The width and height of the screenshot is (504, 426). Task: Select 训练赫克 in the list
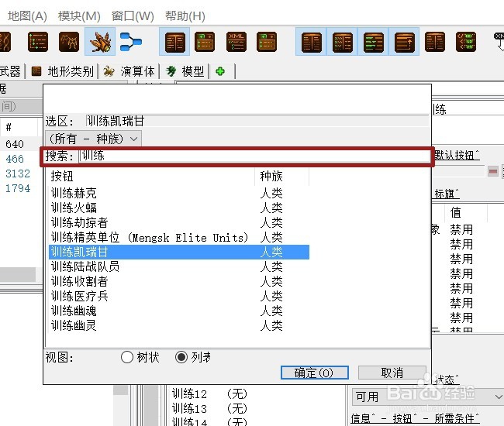[x=178, y=193]
